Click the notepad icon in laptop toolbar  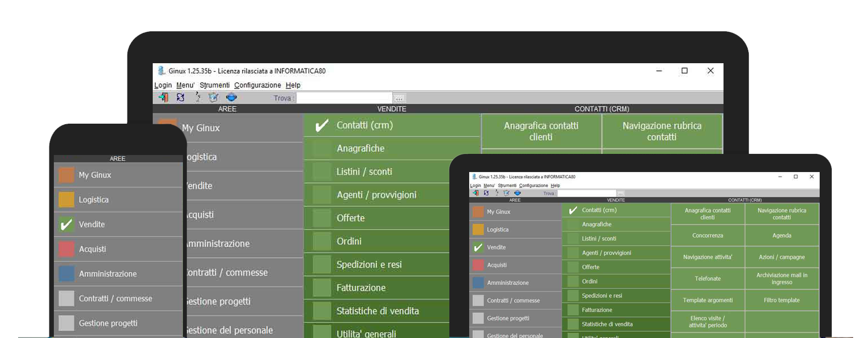pyautogui.click(x=214, y=97)
